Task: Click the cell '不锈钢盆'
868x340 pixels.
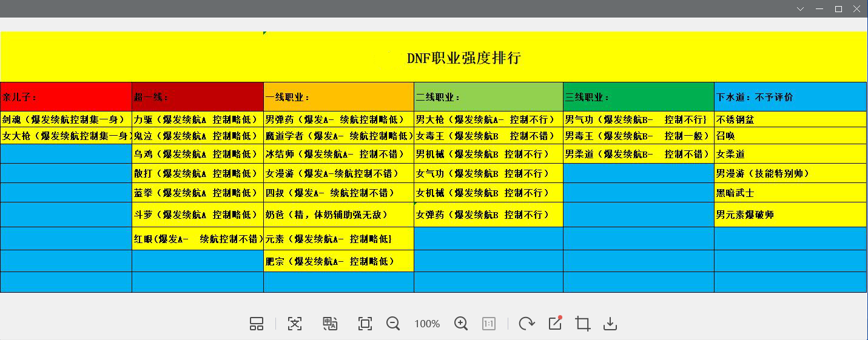Action: [x=790, y=119]
